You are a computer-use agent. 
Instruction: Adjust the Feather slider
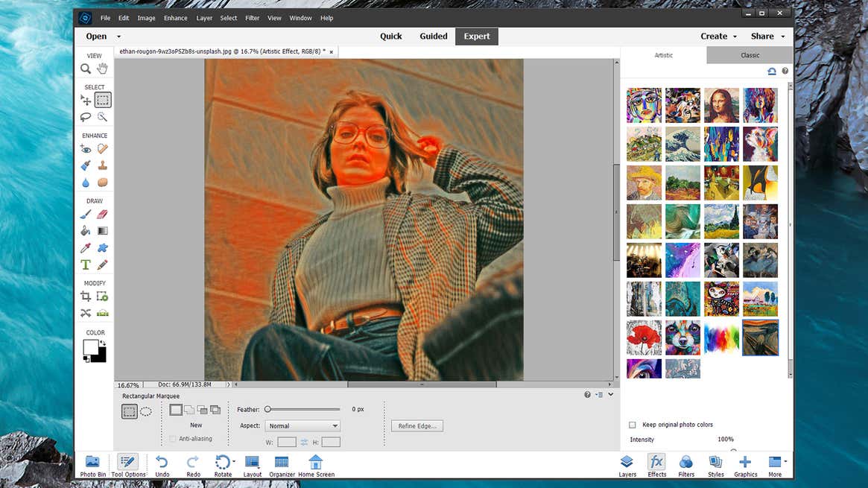(268, 410)
